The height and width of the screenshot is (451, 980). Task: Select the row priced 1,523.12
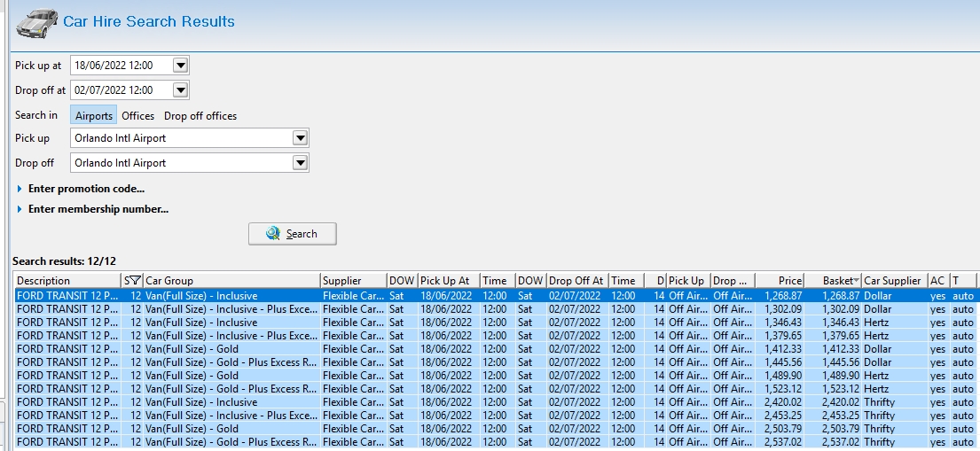494,389
